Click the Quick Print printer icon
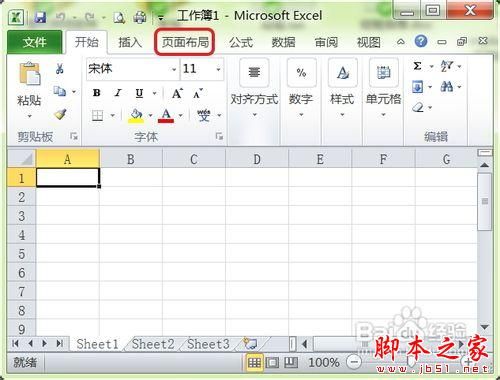 [x=140, y=17]
